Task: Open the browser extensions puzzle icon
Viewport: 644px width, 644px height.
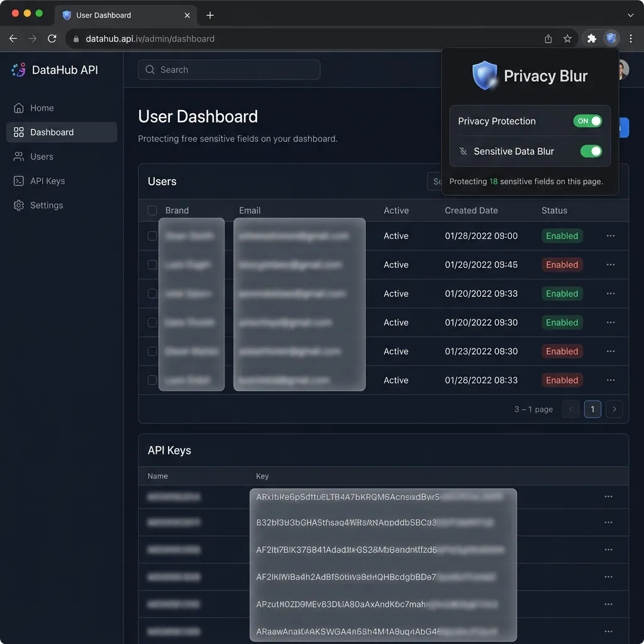Action: point(591,38)
